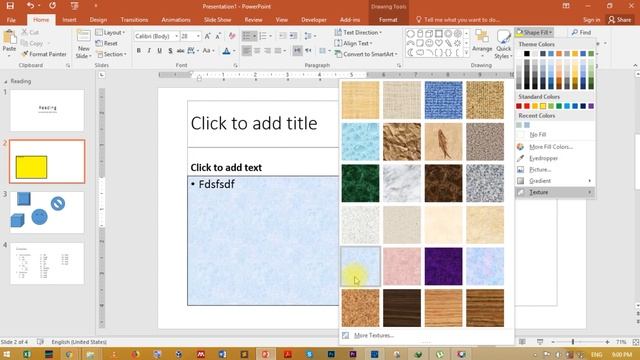Switch to the Insert tab
The height and width of the screenshot is (360, 640).
coord(69,20)
